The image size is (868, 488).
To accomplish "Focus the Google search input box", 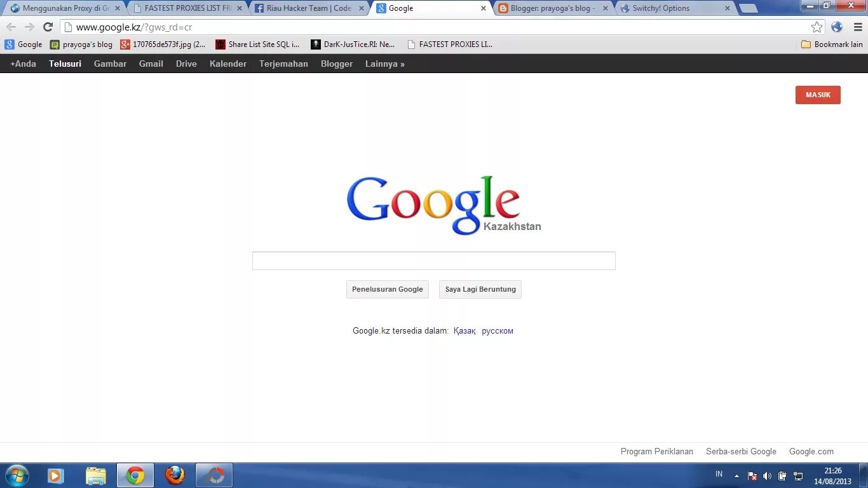I will (x=433, y=261).
